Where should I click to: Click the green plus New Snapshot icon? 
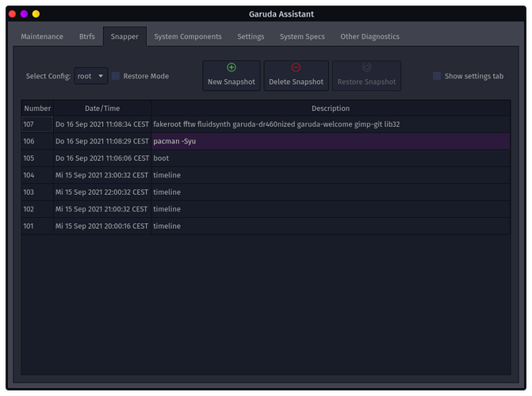(232, 67)
